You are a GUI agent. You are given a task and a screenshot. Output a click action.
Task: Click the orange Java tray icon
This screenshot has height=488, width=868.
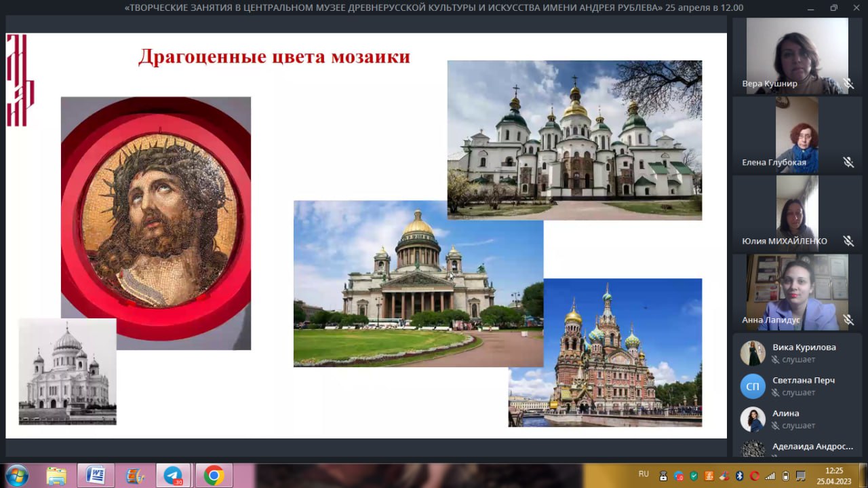pyautogui.click(x=709, y=476)
